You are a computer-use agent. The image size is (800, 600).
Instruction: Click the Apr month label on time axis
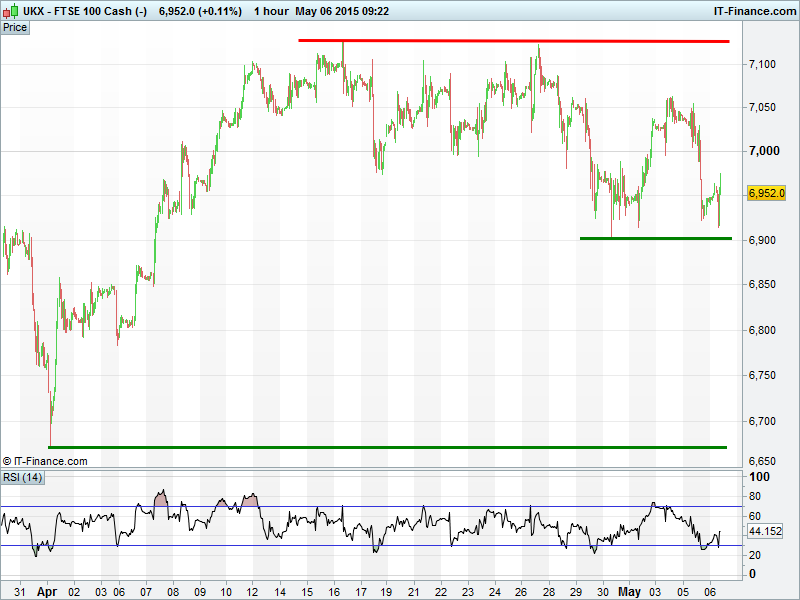[47, 591]
